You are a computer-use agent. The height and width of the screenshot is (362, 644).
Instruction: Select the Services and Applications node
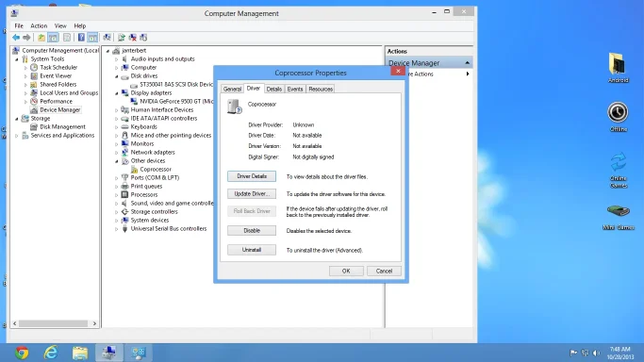pyautogui.click(x=62, y=136)
